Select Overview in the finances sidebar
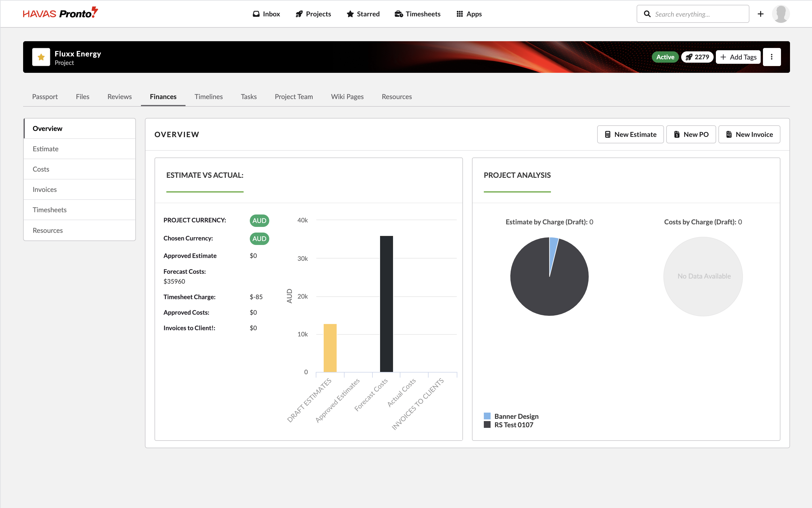 pos(80,129)
